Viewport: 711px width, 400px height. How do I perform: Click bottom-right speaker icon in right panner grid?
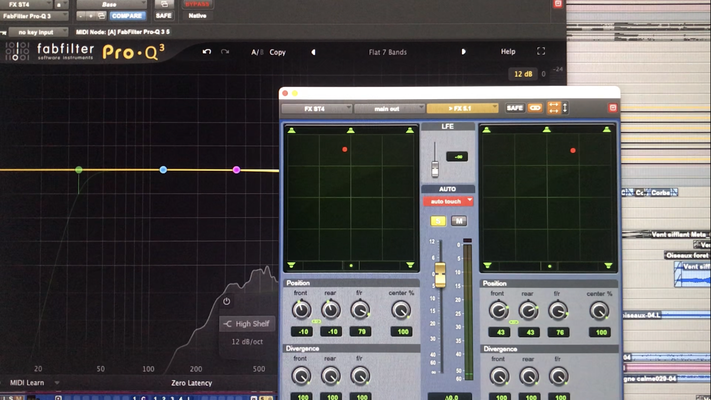point(608,265)
